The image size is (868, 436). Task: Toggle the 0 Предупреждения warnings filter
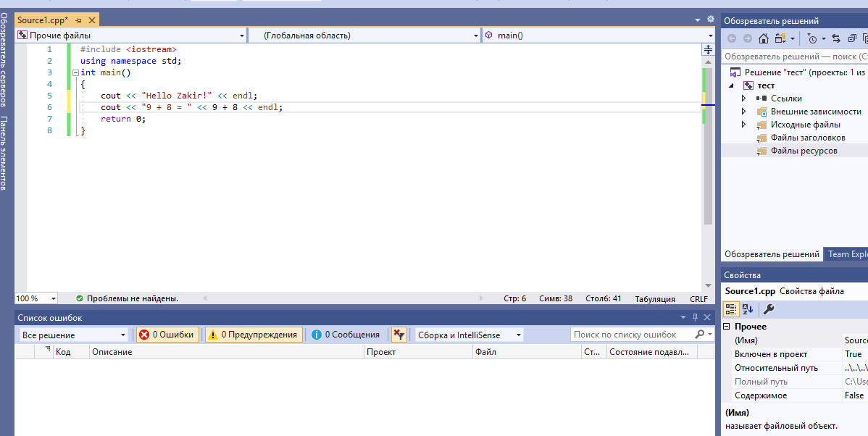pos(254,335)
